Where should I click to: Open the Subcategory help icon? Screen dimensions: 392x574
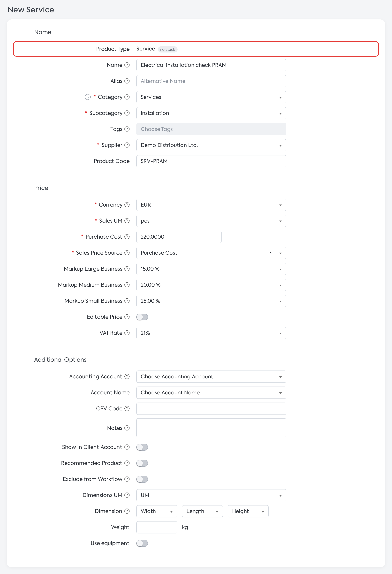coord(127,113)
